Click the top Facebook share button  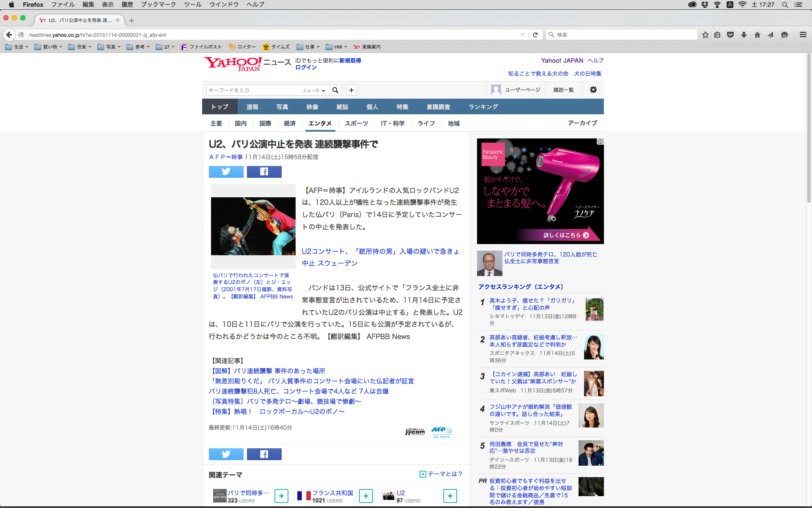pos(264,171)
